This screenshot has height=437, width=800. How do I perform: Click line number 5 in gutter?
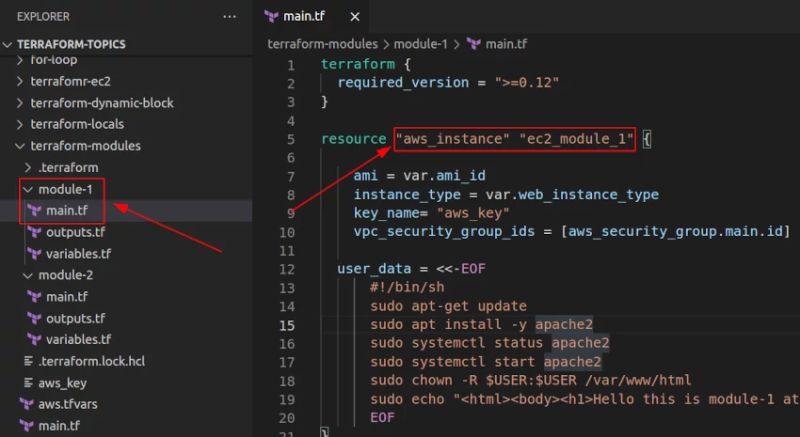291,139
